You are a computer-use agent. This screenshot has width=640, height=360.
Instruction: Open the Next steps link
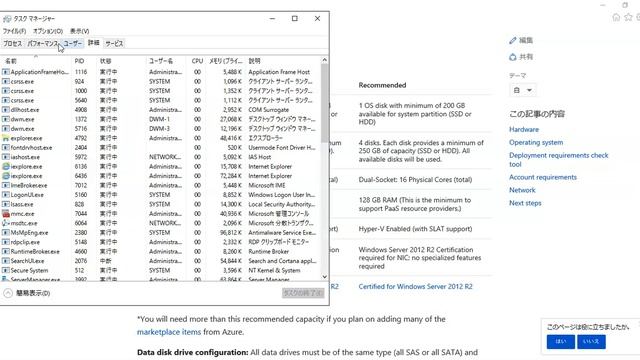[x=525, y=203]
